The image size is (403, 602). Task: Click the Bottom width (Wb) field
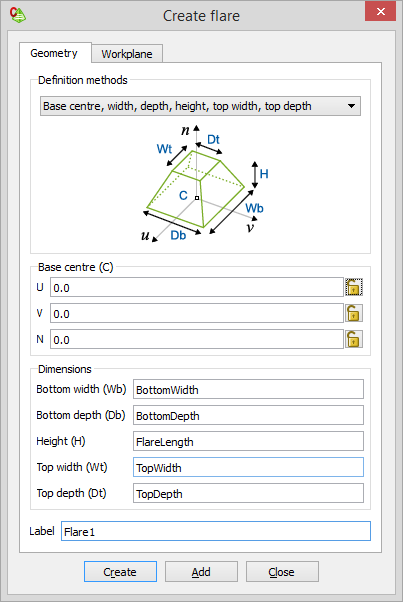click(248, 389)
